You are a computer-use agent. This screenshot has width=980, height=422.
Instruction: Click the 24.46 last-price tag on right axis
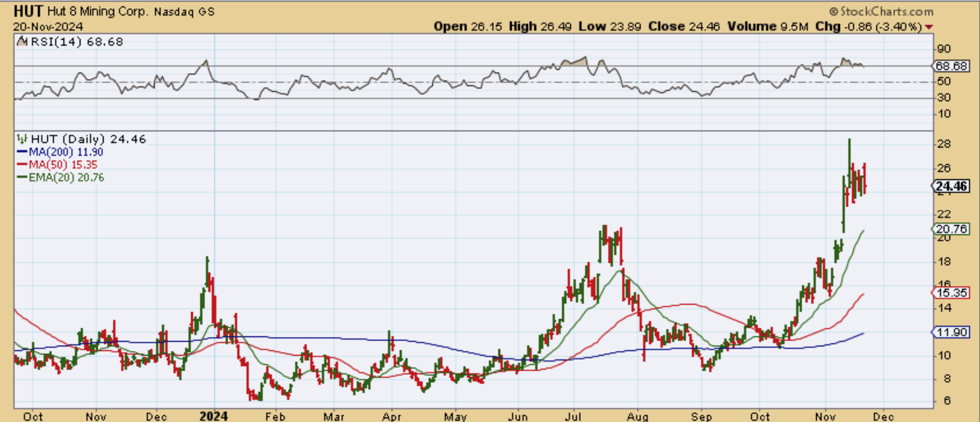point(951,186)
